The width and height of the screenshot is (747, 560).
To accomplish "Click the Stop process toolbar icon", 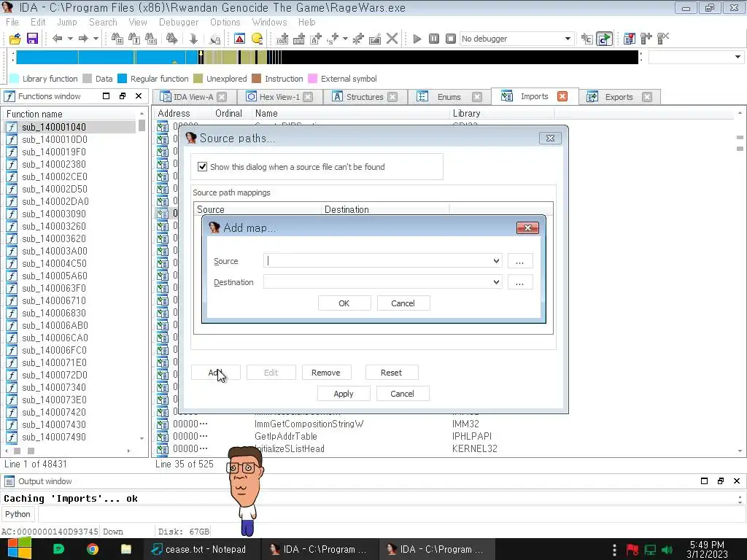I will [x=450, y=39].
